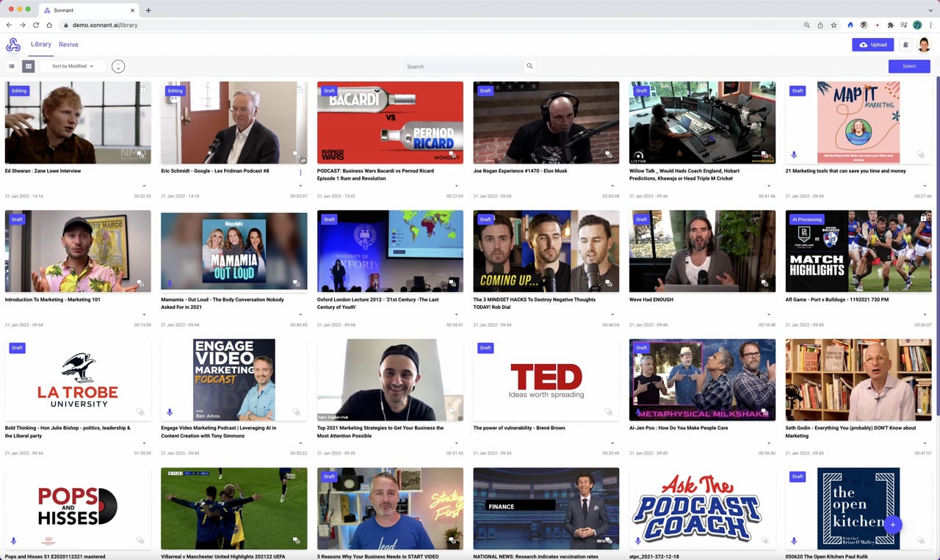Image resolution: width=940 pixels, height=560 pixels.
Task: Open the 3 MINDSET HACKS video thumbnail
Action: [546, 251]
